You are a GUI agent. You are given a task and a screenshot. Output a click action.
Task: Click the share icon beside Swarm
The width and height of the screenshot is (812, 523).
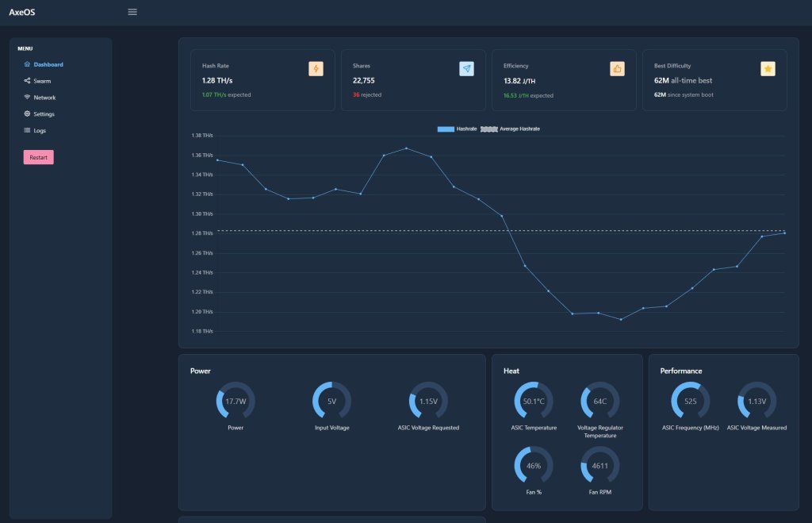coord(27,81)
